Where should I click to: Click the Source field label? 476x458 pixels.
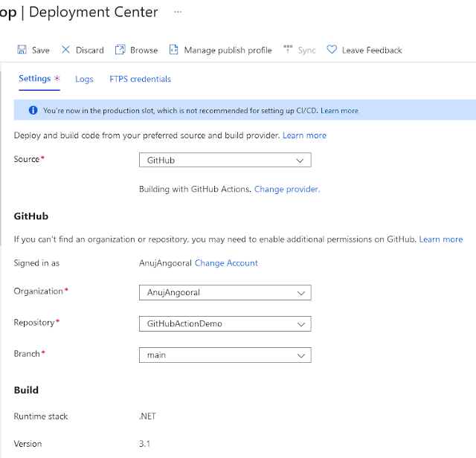pos(27,159)
